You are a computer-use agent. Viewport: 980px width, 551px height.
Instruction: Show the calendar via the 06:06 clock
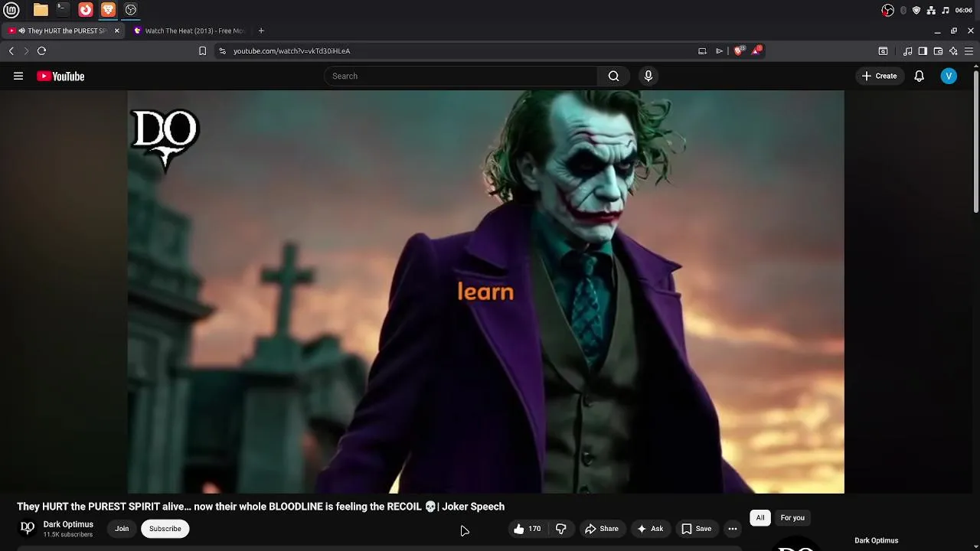pos(964,10)
